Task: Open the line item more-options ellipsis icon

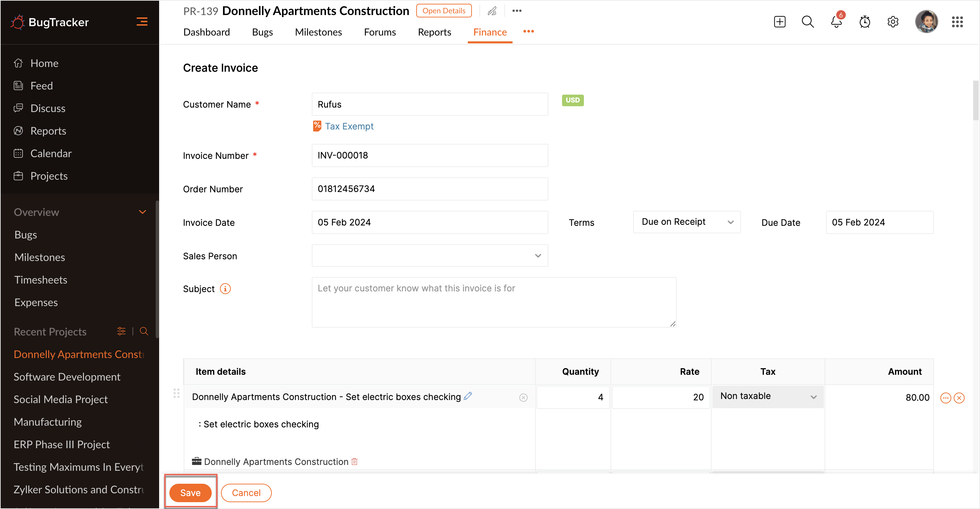Action: click(946, 398)
